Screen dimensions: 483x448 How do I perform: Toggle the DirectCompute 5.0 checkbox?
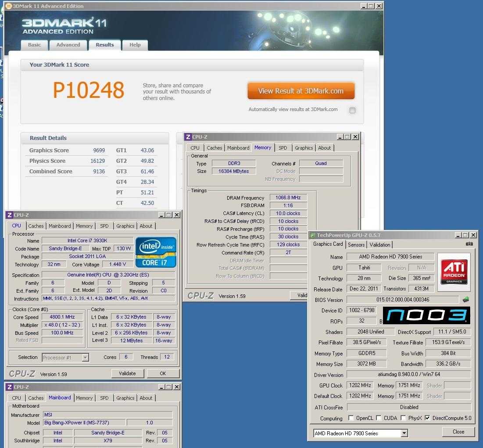point(427,418)
